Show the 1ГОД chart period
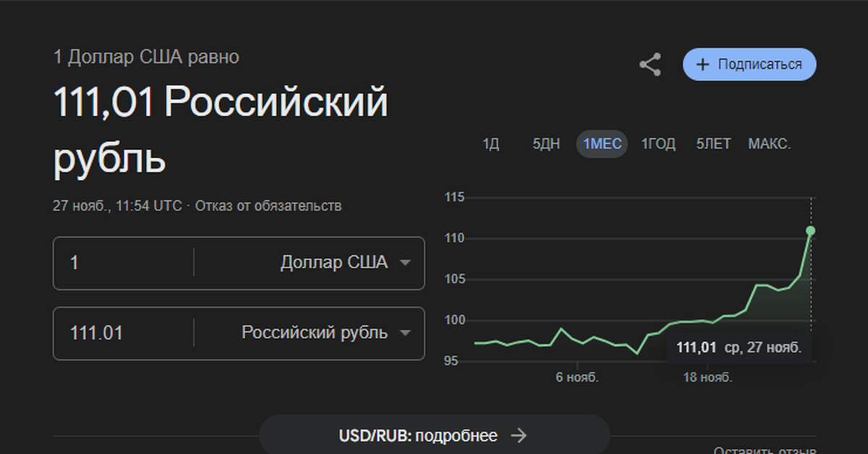This screenshot has height=454, width=868. click(658, 145)
